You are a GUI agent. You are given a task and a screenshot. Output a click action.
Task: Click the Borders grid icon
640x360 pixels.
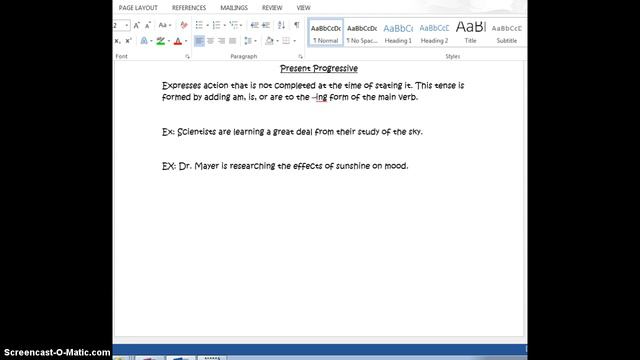(286, 41)
